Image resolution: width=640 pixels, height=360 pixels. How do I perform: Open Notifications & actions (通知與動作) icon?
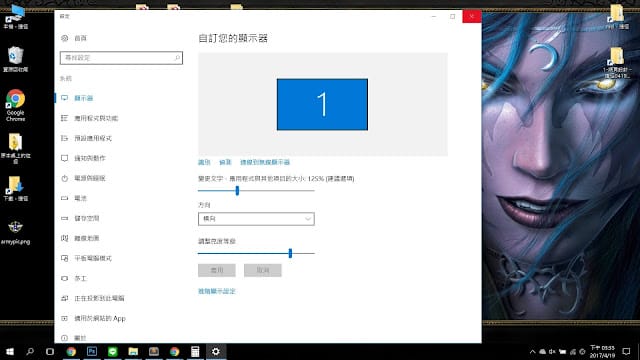click(64, 158)
